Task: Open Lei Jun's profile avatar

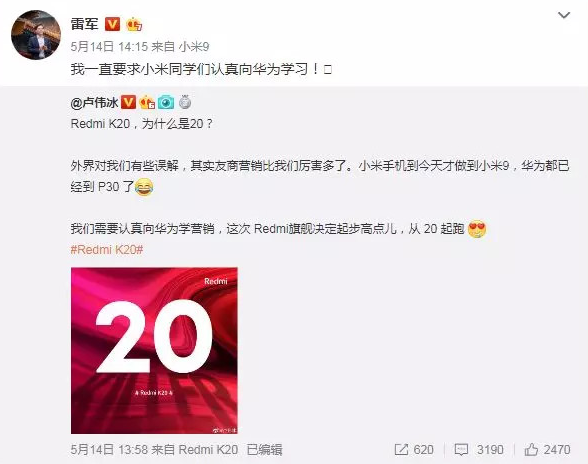Action: click(x=36, y=35)
